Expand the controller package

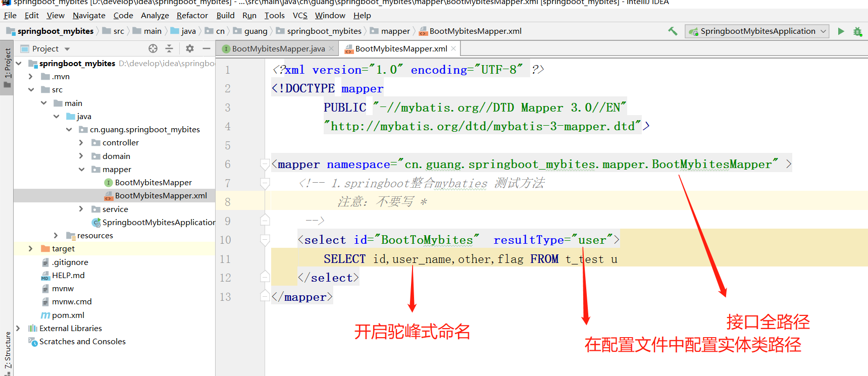(x=81, y=142)
